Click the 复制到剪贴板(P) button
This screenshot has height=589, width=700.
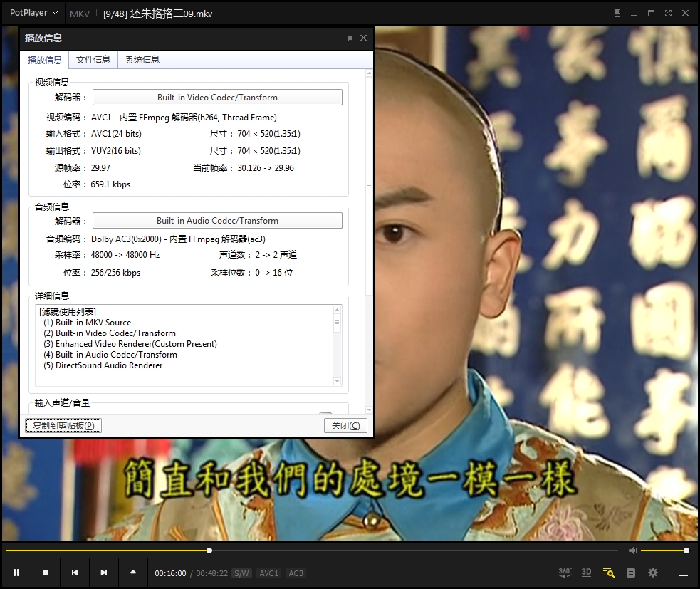point(63,426)
